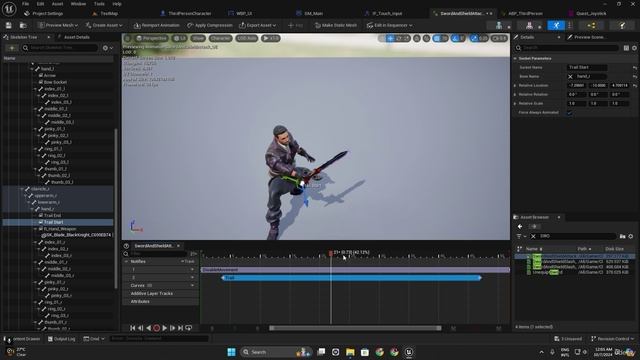This screenshot has height=360, width=640.
Task: Switch to Physics asset mode icon
Action: (x=622, y=25)
